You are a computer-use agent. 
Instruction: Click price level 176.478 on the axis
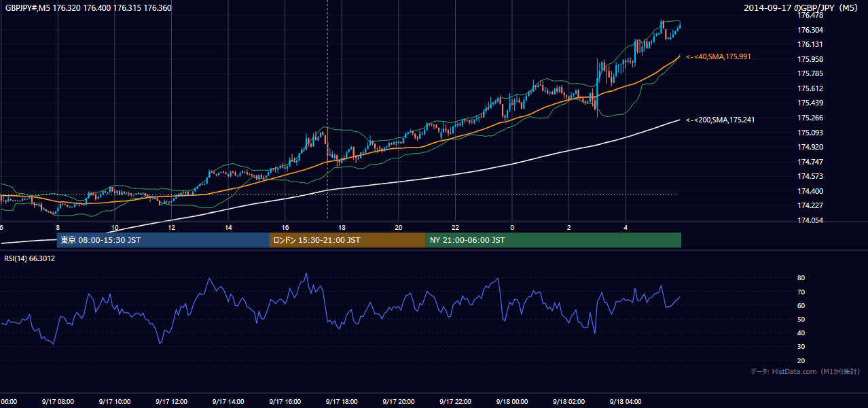[x=810, y=15]
